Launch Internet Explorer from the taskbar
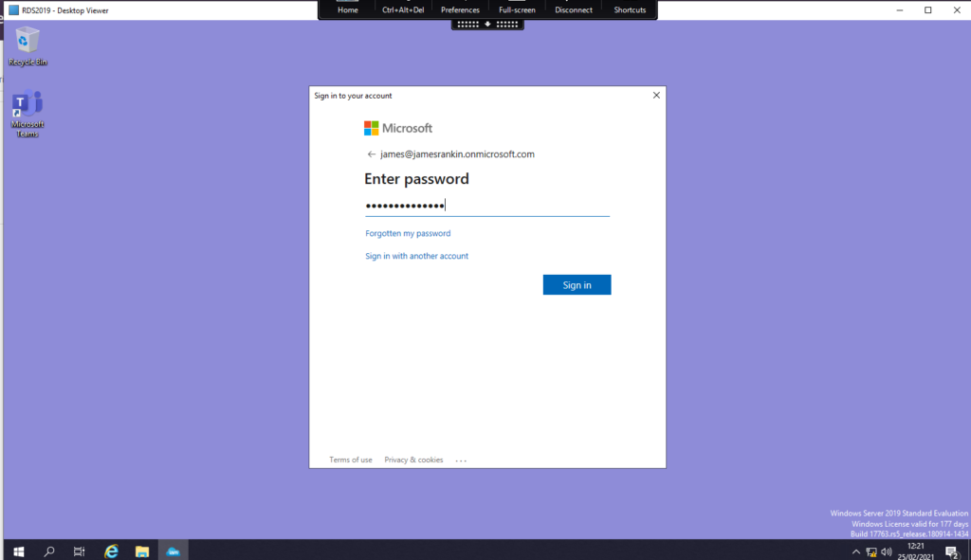Viewport: 971px width, 560px height. point(112,551)
